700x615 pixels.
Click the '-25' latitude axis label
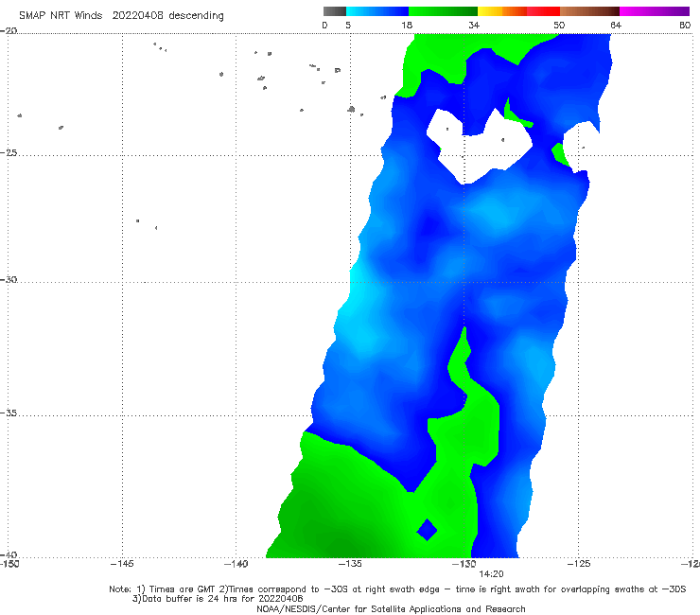(9, 152)
